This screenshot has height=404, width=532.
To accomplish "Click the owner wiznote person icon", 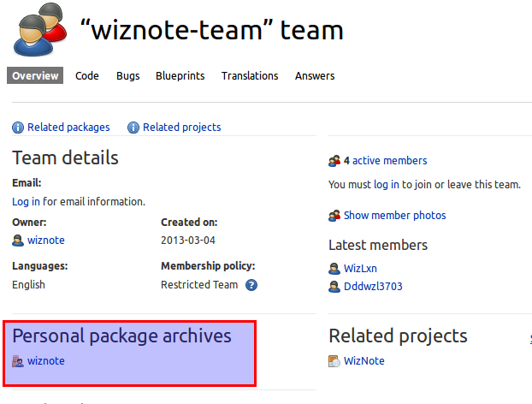I will click(18, 241).
